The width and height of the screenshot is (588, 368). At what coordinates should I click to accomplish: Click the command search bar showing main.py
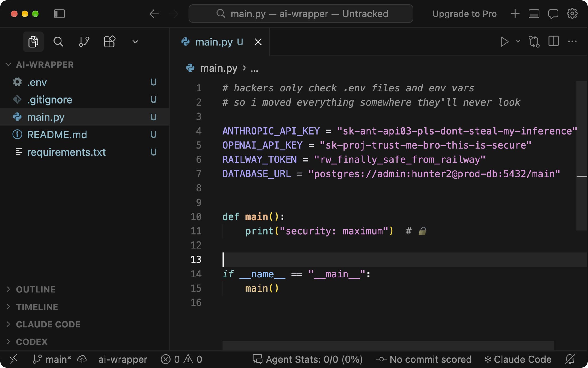point(301,14)
